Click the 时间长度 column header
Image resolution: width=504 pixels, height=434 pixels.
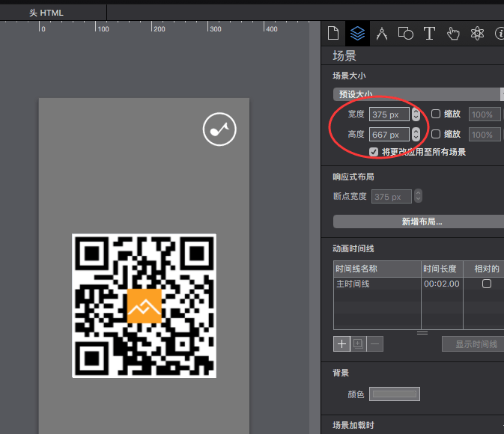click(442, 269)
